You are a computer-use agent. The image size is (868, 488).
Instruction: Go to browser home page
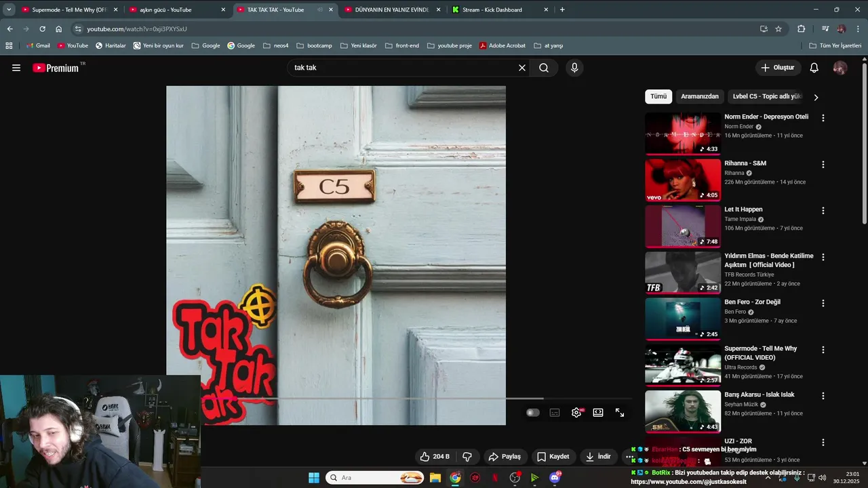point(58,29)
